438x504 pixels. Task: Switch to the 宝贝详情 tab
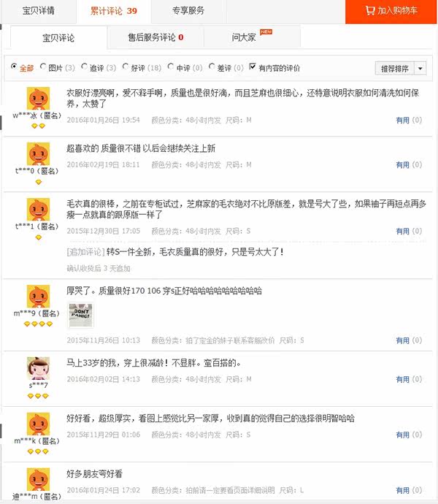coord(38,11)
